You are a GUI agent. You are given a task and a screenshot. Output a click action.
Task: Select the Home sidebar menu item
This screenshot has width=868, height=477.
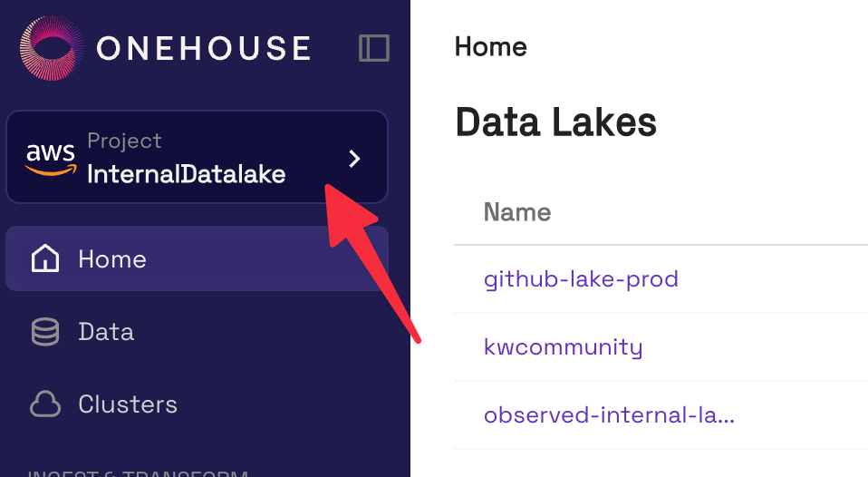coord(112,259)
